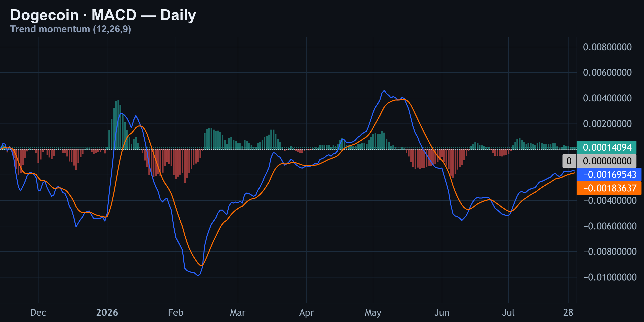Click the zero line value label 0.00000000

(606, 161)
